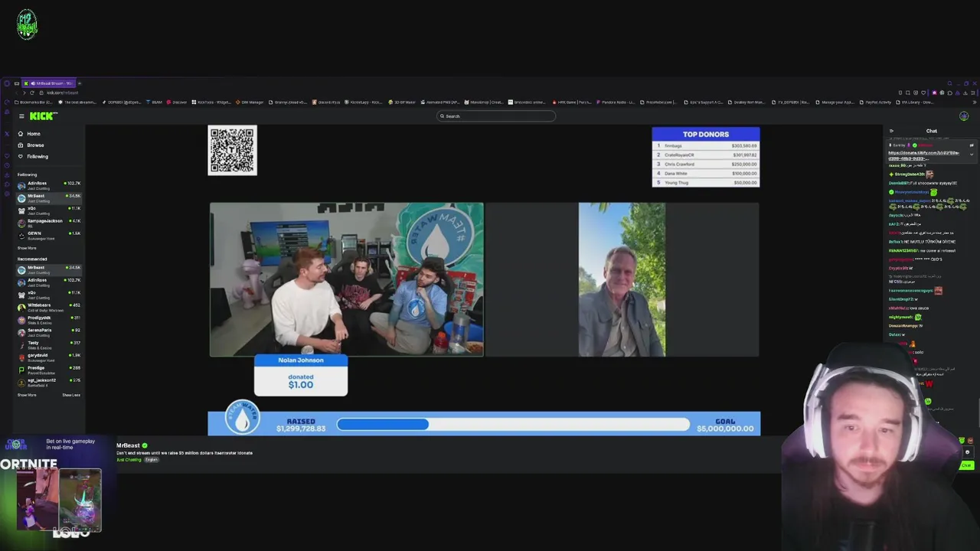Click the browser back arrow
980x551 pixels.
[x=15, y=93]
